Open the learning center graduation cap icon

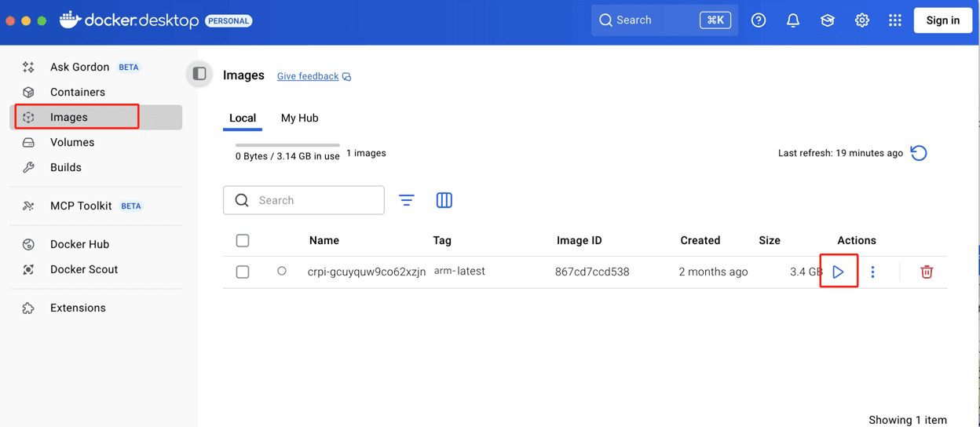[828, 20]
